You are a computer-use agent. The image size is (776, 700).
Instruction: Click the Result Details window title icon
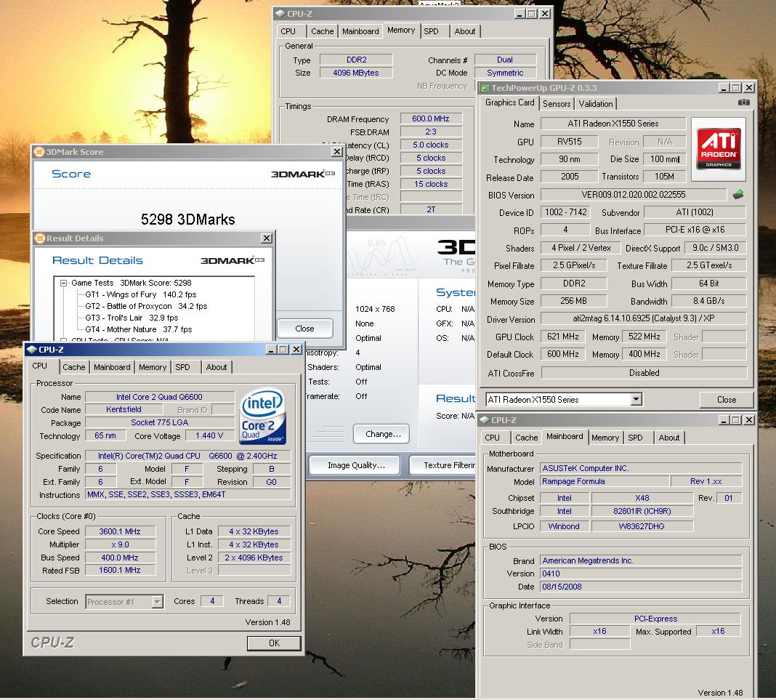(39, 238)
